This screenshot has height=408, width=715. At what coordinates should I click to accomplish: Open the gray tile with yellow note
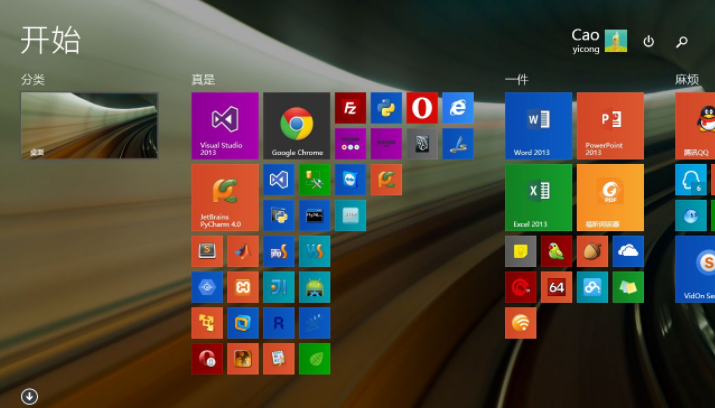coord(521,251)
